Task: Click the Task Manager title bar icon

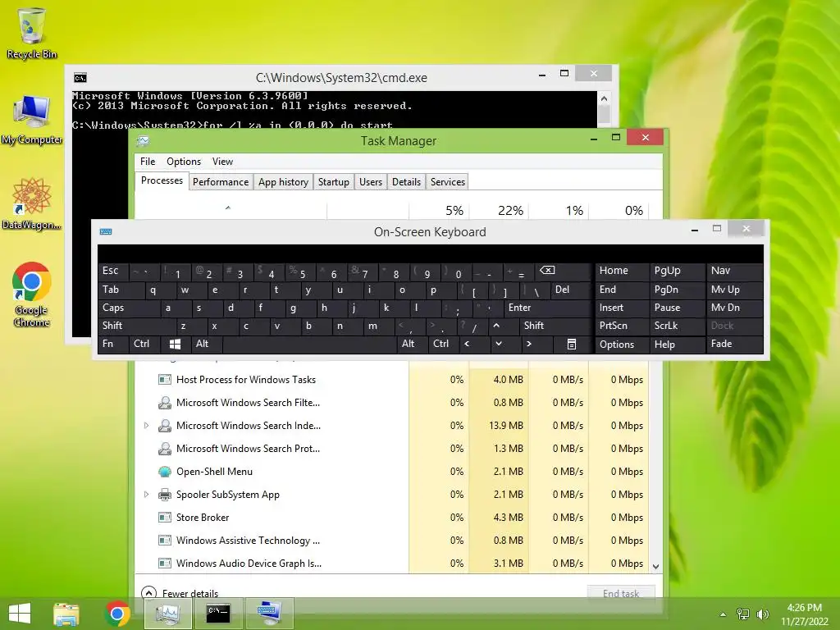Action: (x=143, y=141)
